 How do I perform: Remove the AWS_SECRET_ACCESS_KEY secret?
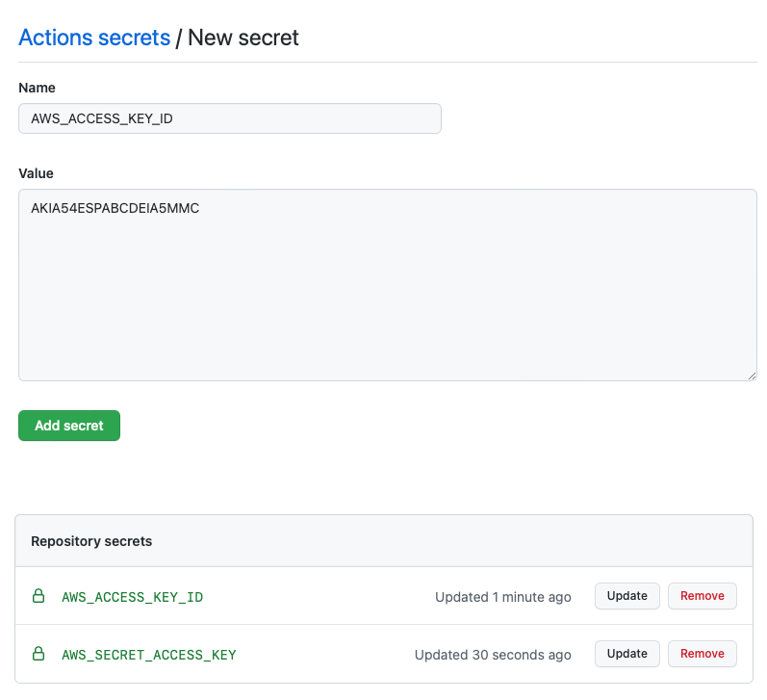click(702, 654)
